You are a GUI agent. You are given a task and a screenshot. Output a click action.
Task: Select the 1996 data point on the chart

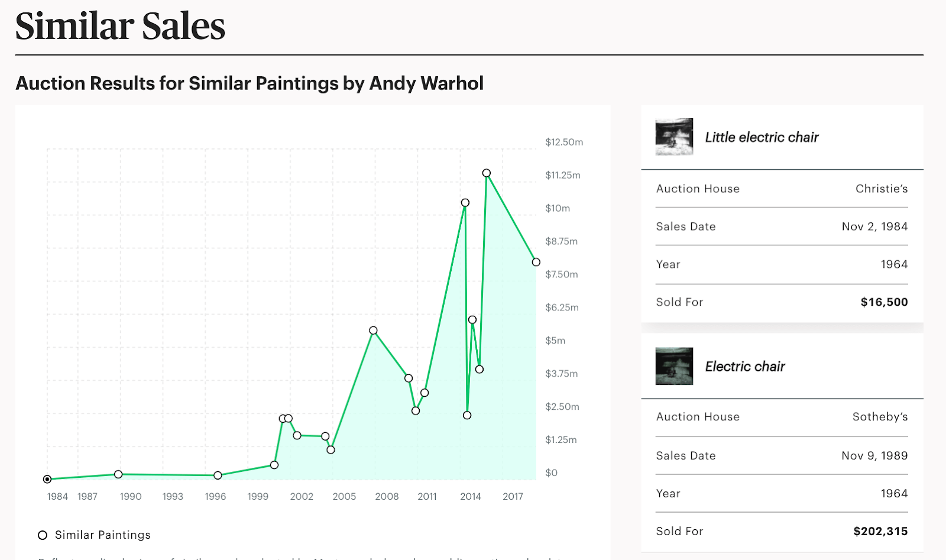coord(218,475)
